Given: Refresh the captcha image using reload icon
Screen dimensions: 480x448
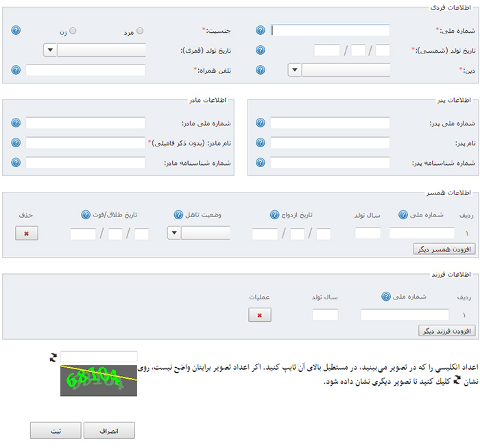Looking at the screenshot, I should pos(53,357).
